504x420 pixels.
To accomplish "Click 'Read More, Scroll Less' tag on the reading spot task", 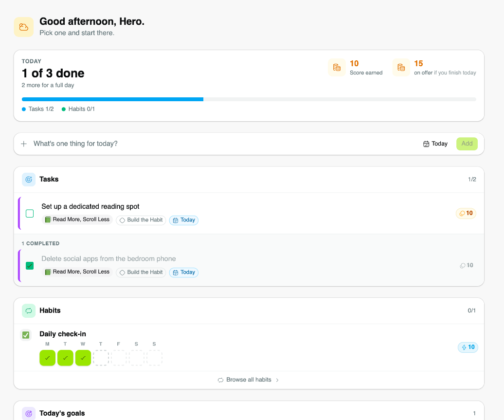I will click(77, 219).
